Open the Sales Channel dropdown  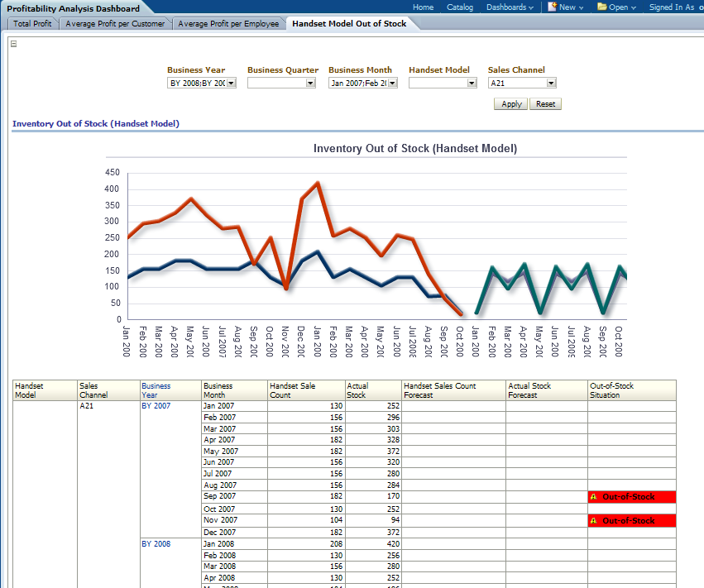click(551, 83)
